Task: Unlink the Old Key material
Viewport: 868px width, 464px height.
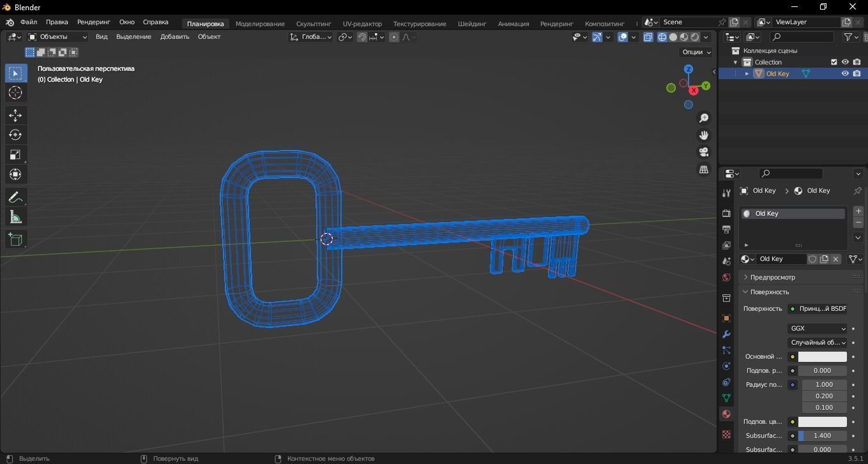Action: [835, 259]
